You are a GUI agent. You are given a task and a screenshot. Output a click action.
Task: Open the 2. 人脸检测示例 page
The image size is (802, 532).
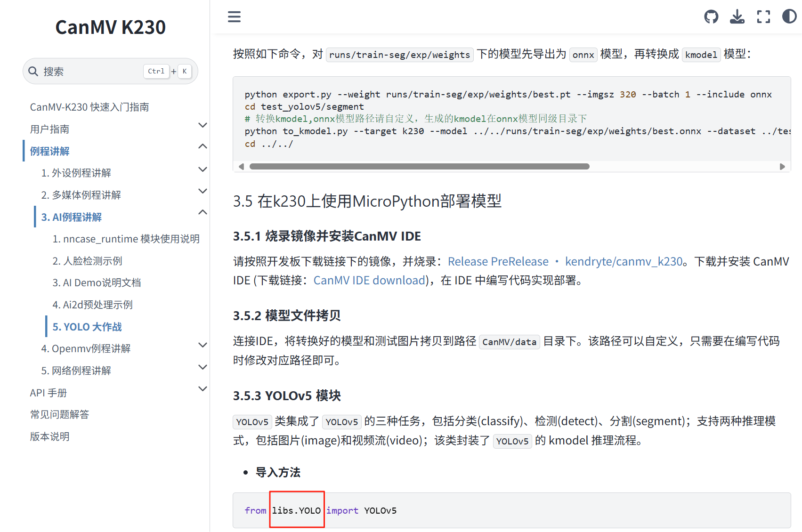pos(87,261)
